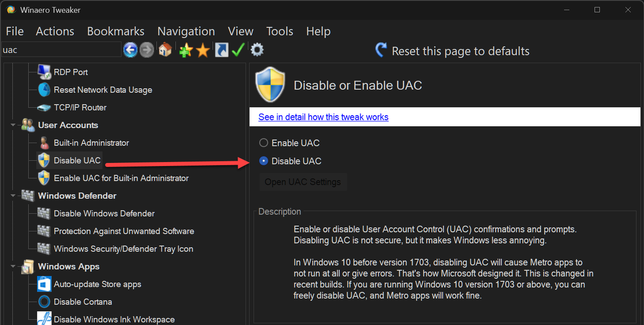Collapse the Windows Apps tree group

[x=13, y=267]
